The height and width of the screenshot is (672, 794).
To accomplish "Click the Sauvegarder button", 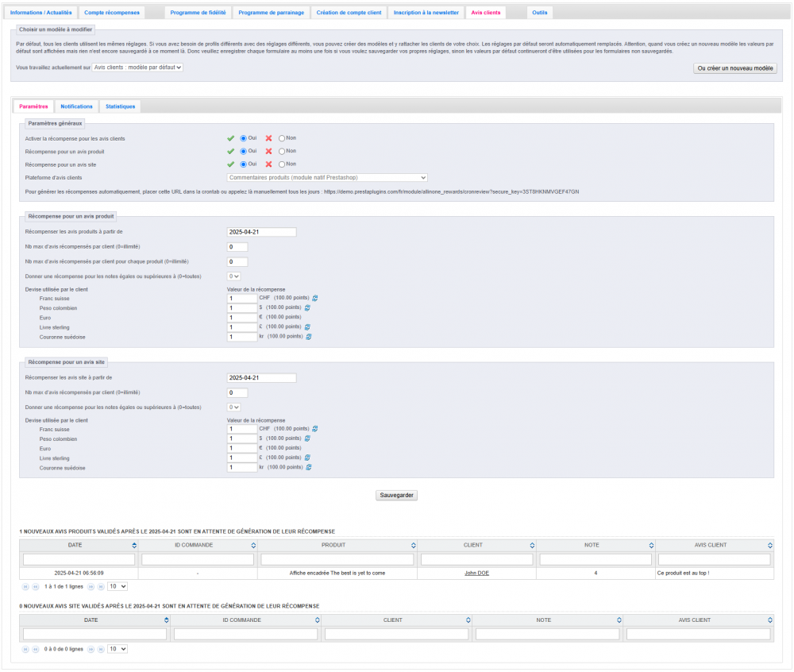I will [x=396, y=495].
